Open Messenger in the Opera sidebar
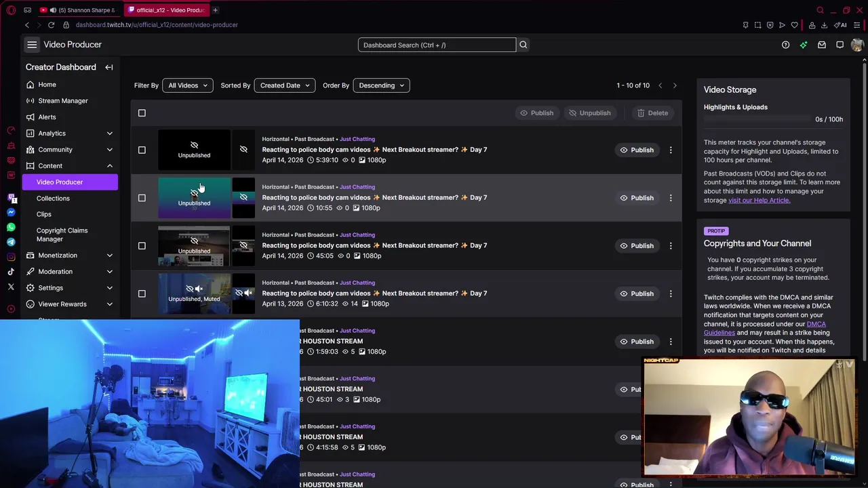This screenshot has height=488, width=868. click(11, 213)
